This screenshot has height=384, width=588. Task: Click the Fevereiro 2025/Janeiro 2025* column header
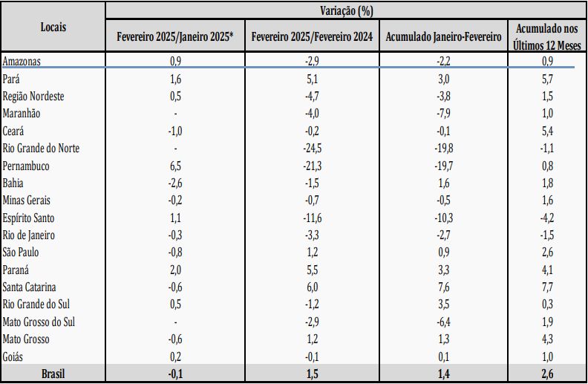pos(175,36)
